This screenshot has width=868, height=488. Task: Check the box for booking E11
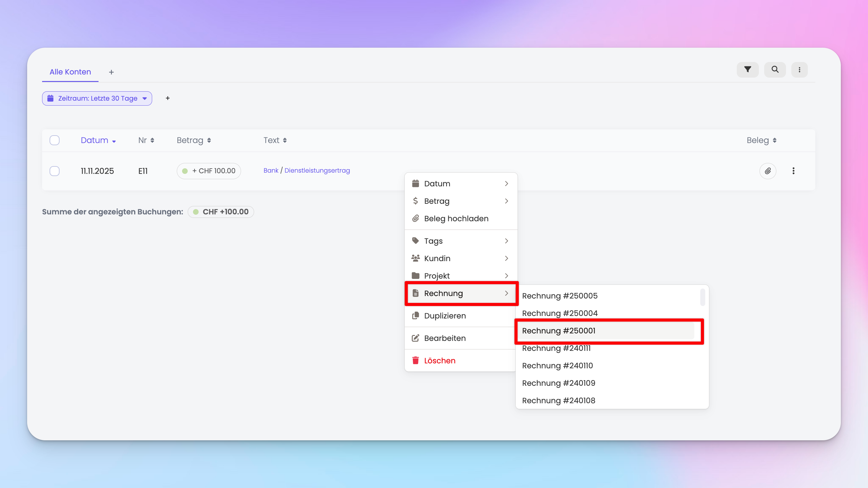coord(55,171)
